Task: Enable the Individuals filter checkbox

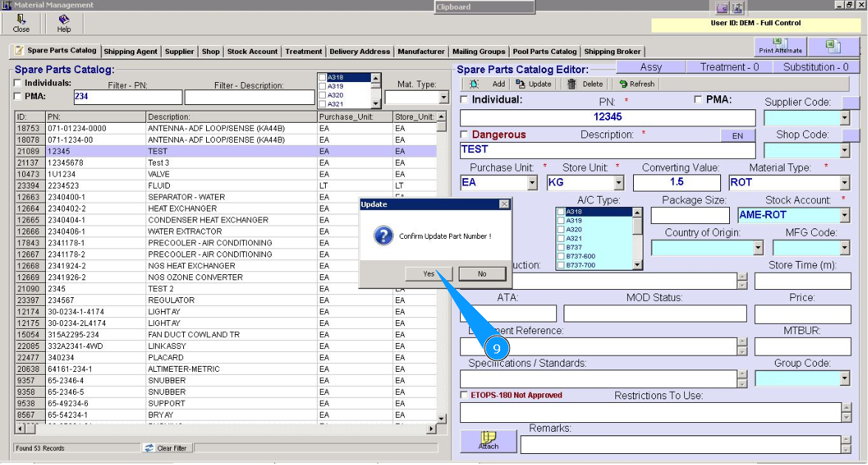Action: click(x=18, y=84)
